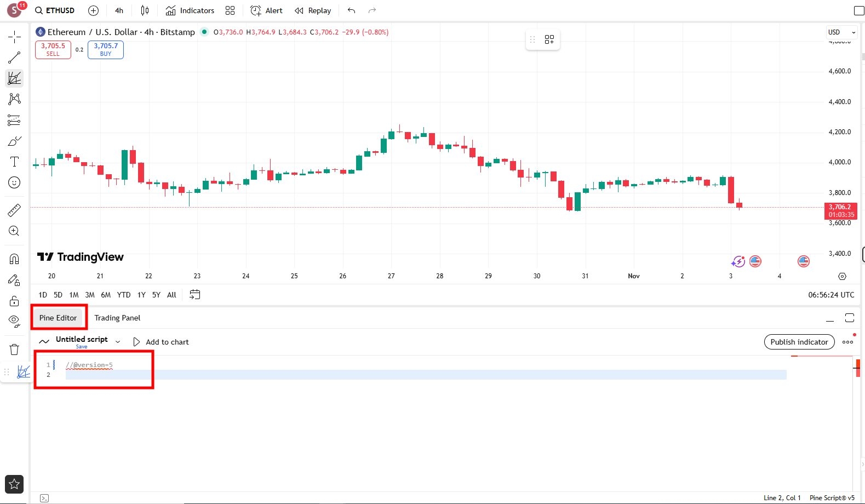The height and width of the screenshot is (504, 865).
Task: Open the emoji icons tool
Action: 14,182
